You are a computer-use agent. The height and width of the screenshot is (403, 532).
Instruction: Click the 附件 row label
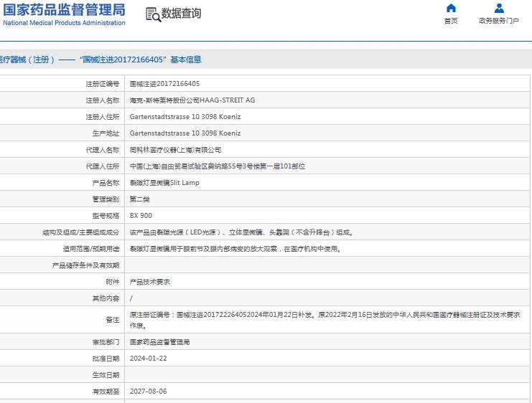coord(113,282)
